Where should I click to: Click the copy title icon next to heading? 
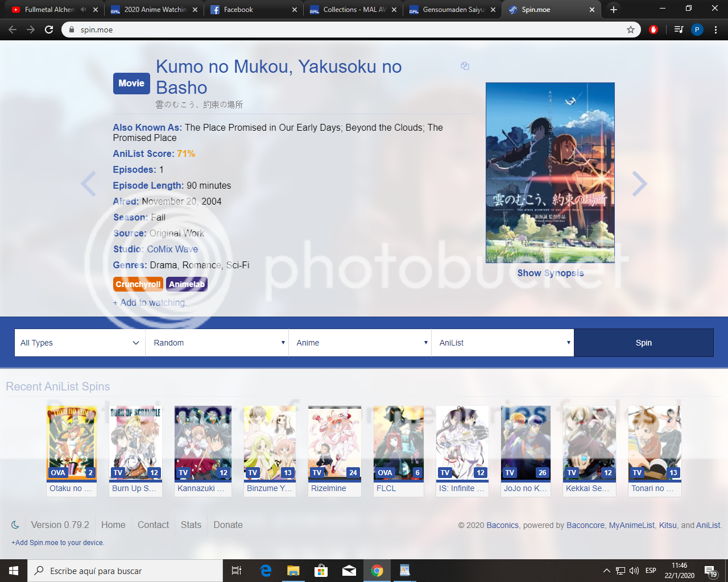pyautogui.click(x=465, y=66)
